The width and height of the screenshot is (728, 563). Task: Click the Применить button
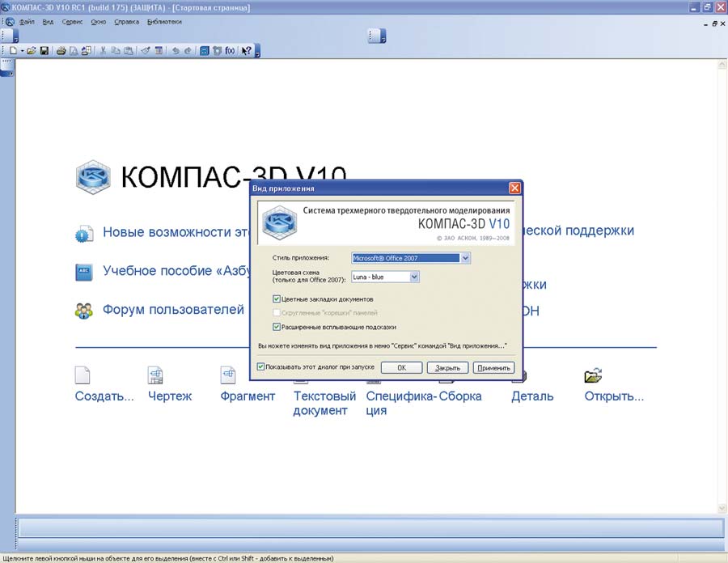point(493,367)
